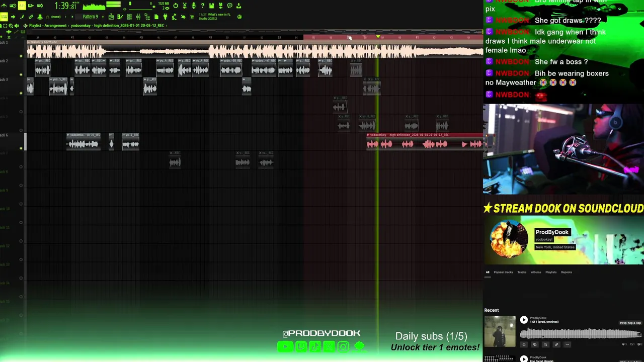Open the 1522 MB memory and CPU panel
644x362 pixels.
(x=164, y=6)
